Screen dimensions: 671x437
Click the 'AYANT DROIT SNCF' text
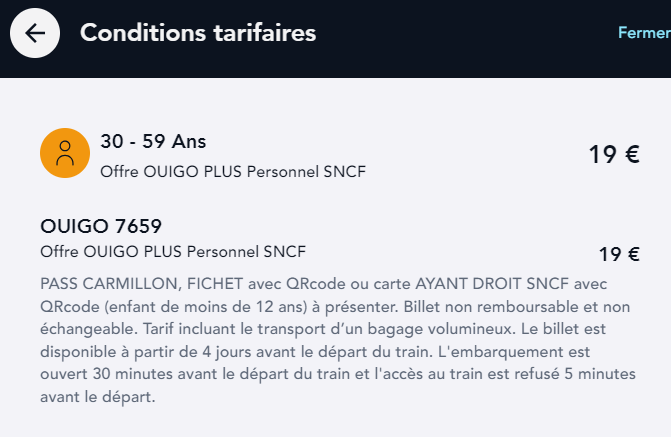click(492, 284)
